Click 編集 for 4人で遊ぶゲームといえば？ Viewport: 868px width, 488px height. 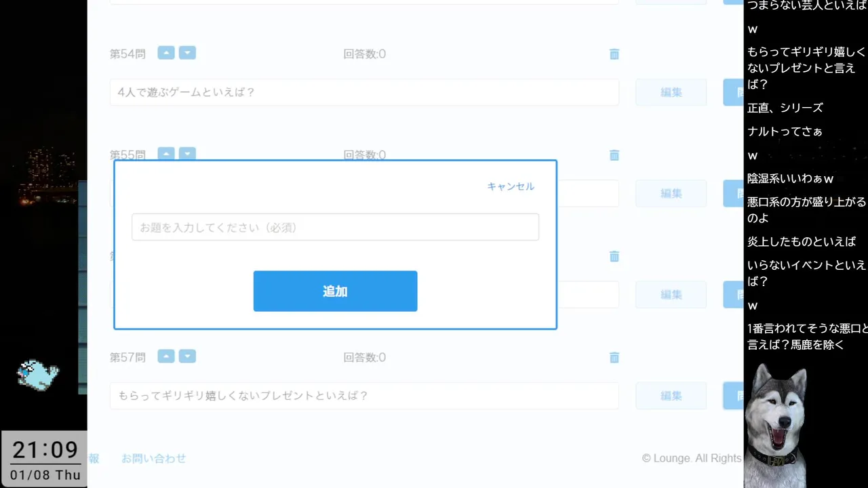tap(671, 92)
